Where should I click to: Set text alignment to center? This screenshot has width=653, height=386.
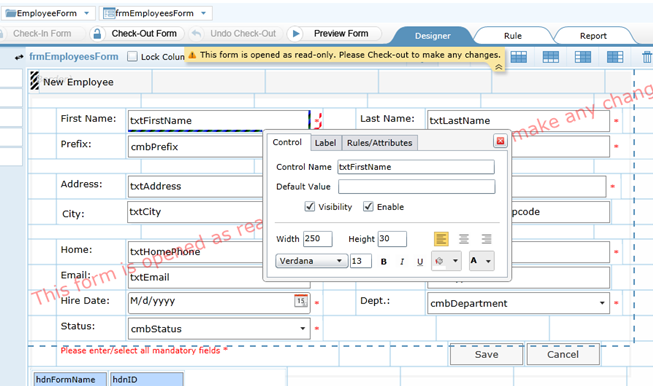coord(464,239)
